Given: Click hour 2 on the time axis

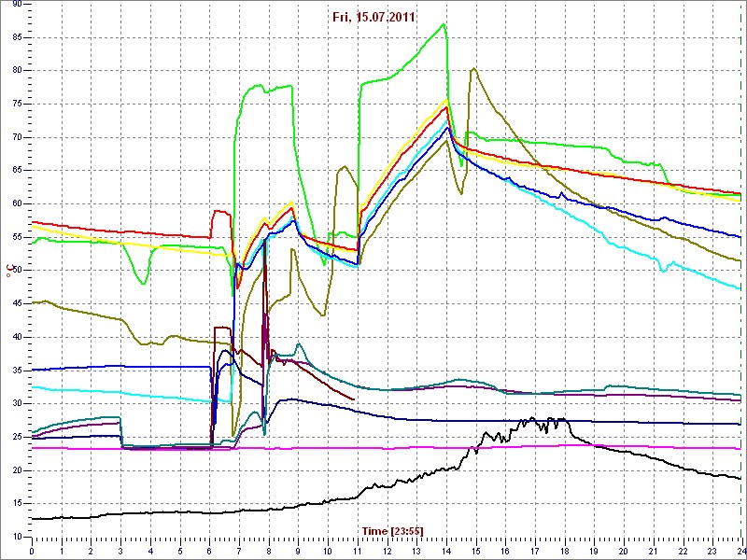Looking at the screenshot, I should coord(91,551).
